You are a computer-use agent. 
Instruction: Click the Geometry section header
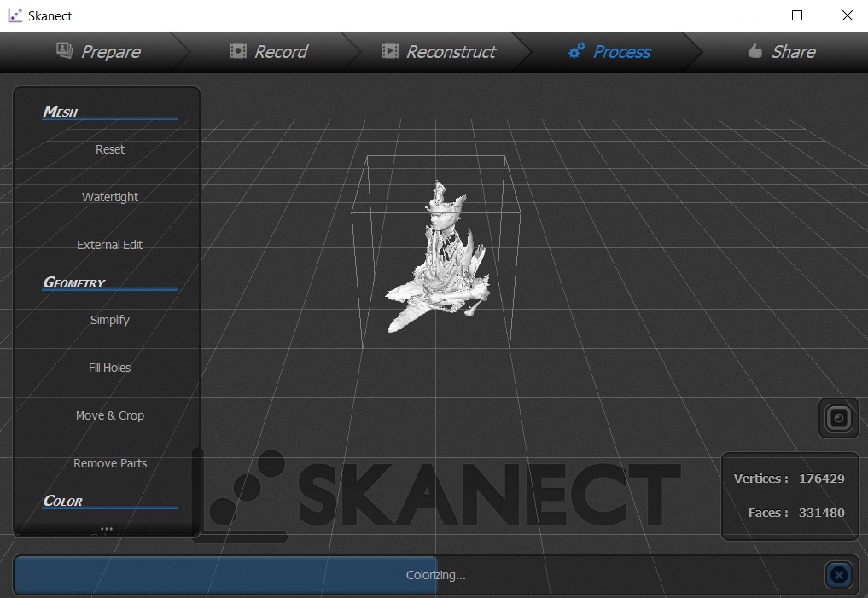coord(73,282)
